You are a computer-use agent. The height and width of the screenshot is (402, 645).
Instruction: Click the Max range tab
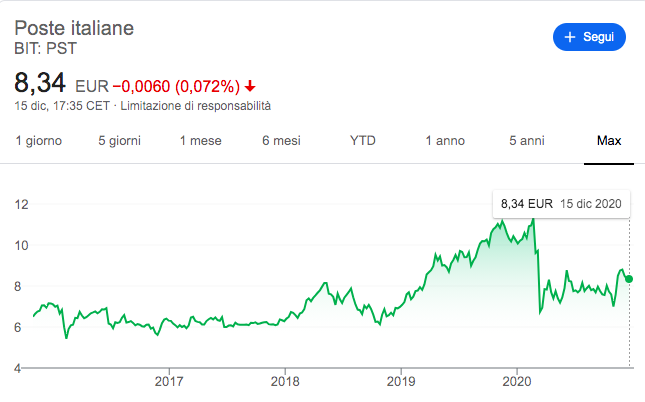click(x=609, y=141)
